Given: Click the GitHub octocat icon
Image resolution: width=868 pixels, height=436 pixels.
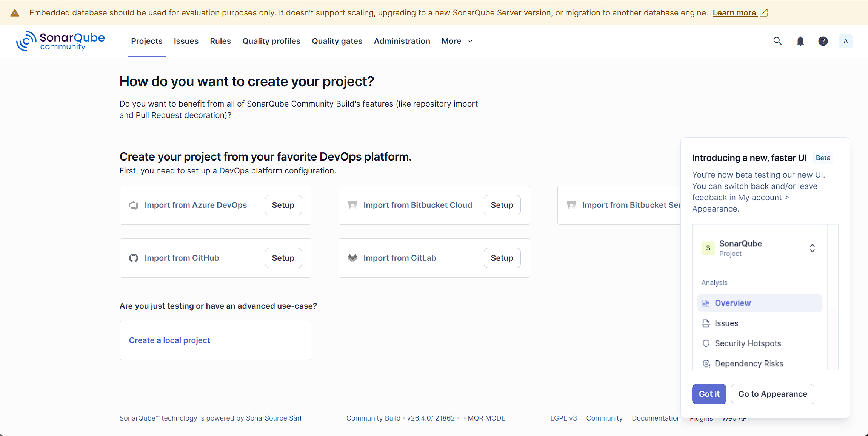Looking at the screenshot, I should [134, 258].
